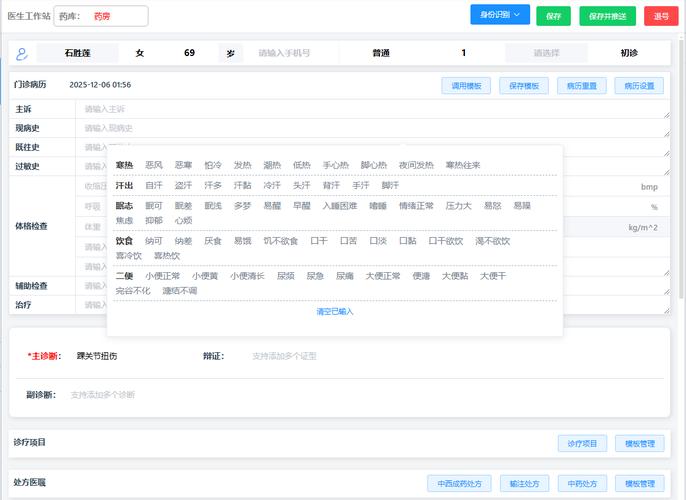Click the 中西成药处方 button

click(459, 484)
